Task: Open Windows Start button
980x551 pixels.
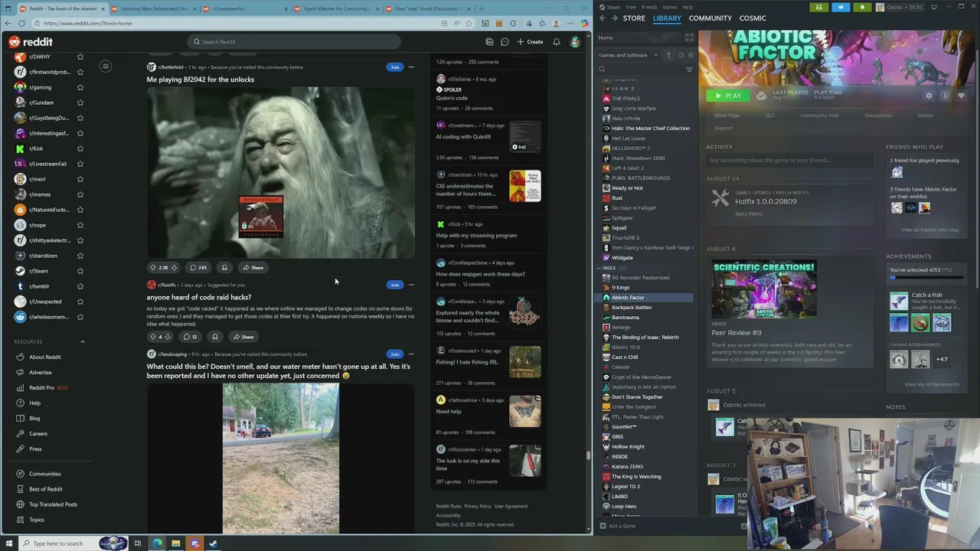Action: (x=8, y=543)
